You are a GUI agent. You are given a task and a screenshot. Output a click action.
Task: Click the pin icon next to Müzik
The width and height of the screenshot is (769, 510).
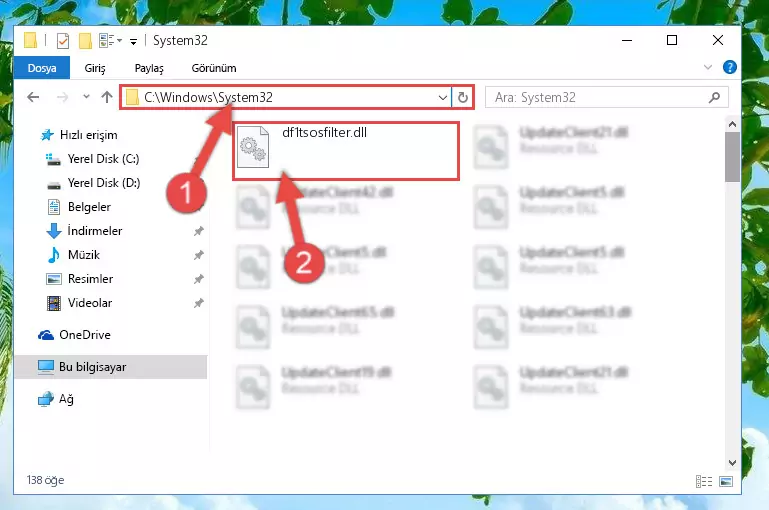tap(199, 255)
